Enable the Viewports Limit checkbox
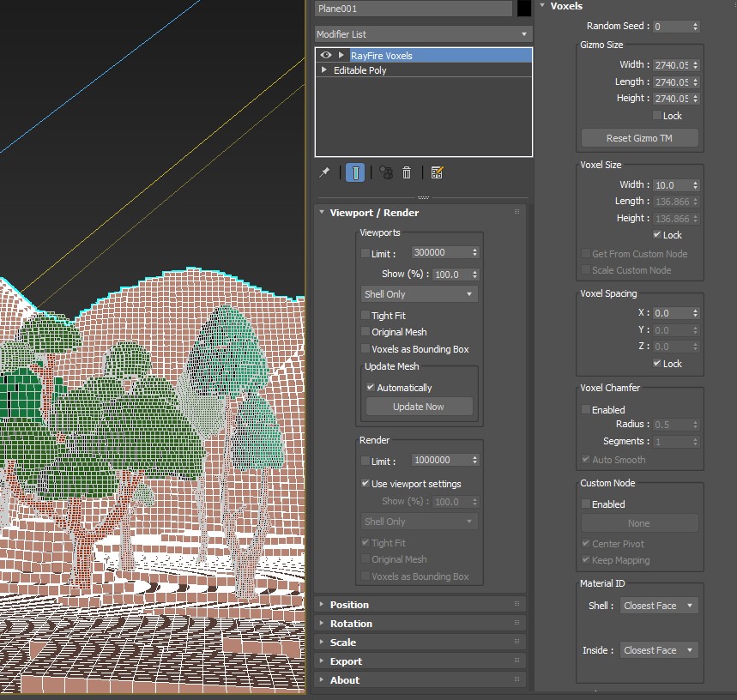This screenshot has width=737, height=700. (x=365, y=253)
